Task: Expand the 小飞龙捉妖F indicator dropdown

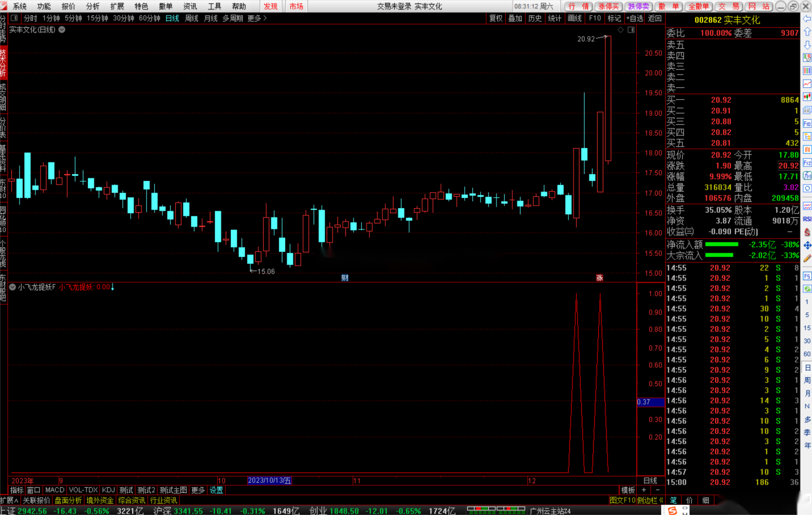Action: [x=13, y=287]
